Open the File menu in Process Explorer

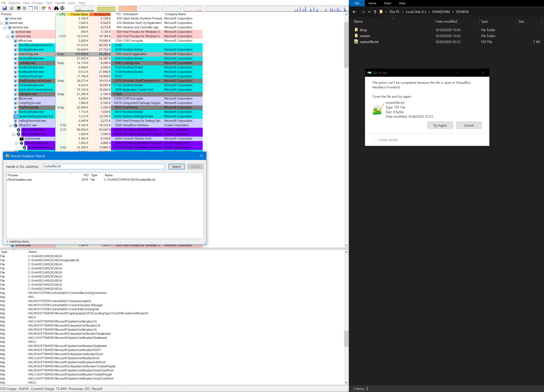[3, 3]
